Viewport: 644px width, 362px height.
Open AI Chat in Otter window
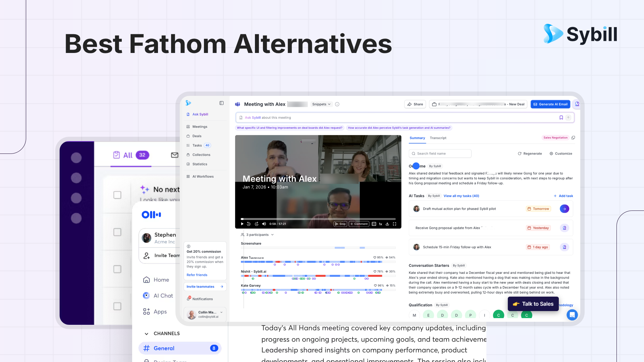pos(158,296)
